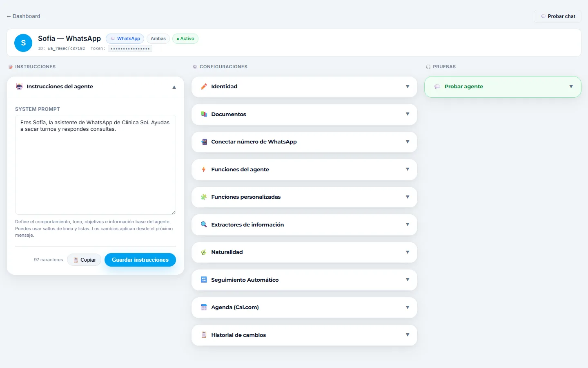Click the gear icon next to CONFIGURACIONES heading
588x368 pixels.
point(195,67)
